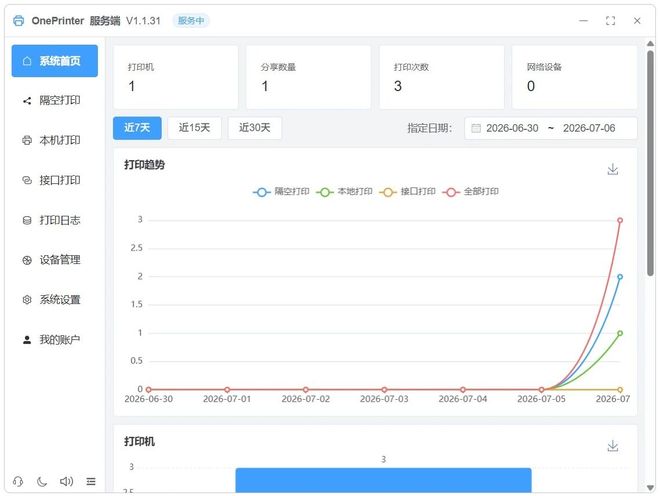Switch range to 近15天

tap(194, 128)
